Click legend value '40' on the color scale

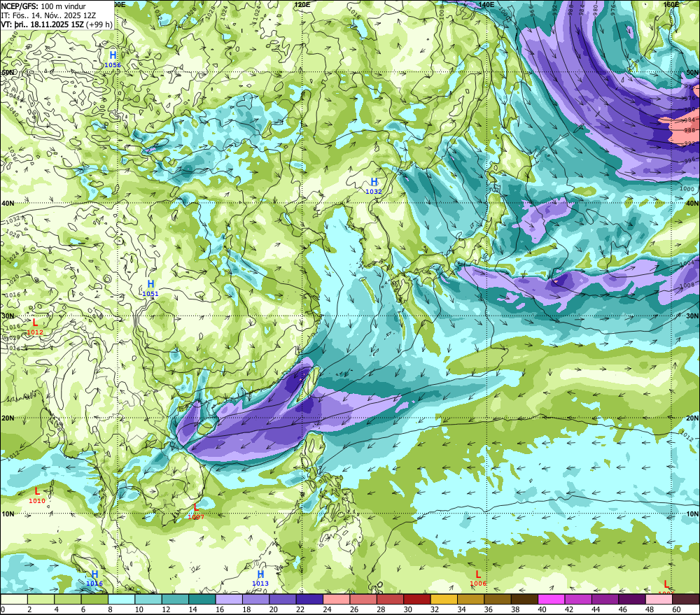[x=542, y=609]
